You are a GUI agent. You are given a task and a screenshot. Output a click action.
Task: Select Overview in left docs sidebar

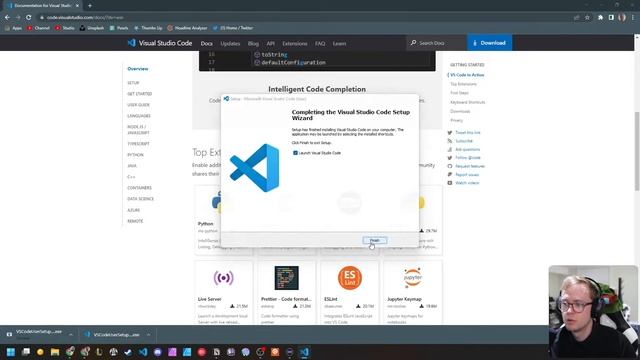(x=138, y=69)
